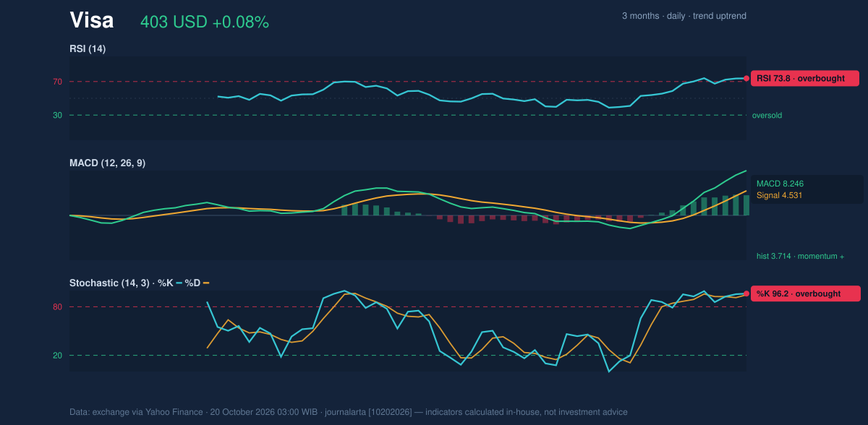Click the %K 96.2 overbought badge
This screenshot has width=868, height=425.
(x=806, y=293)
